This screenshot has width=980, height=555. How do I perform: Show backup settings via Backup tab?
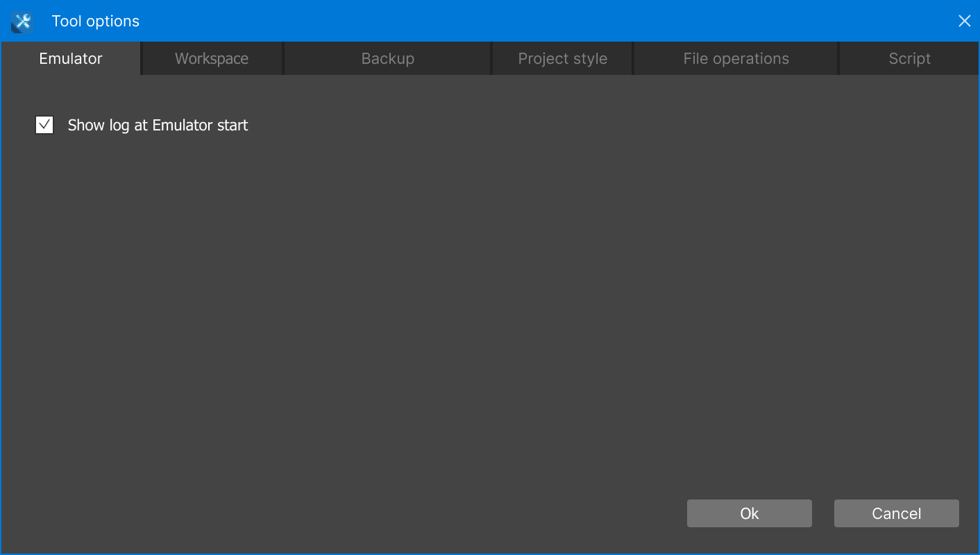[387, 59]
